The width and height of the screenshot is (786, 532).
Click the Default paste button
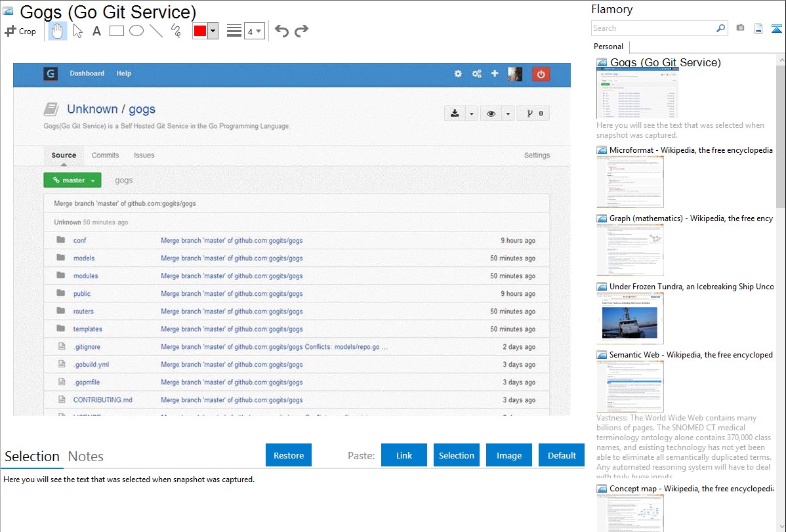click(x=562, y=455)
